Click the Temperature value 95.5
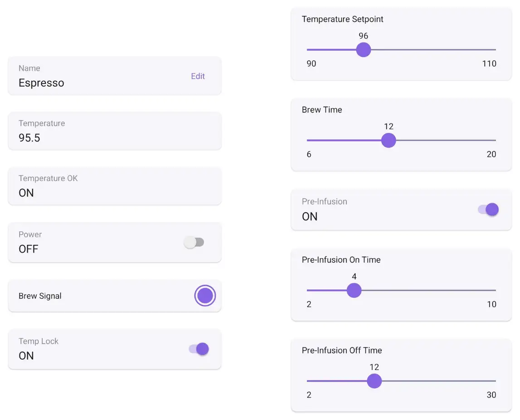This screenshot has height=420, width=520. pos(29,138)
